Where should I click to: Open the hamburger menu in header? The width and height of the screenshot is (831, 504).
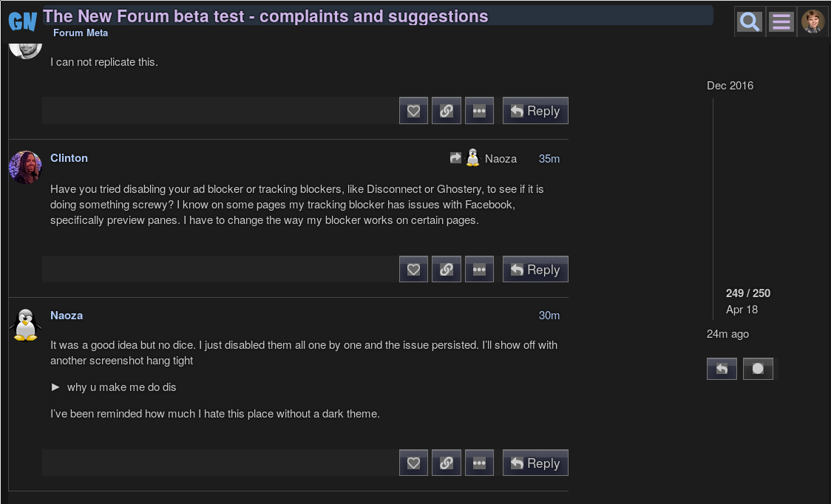[781, 22]
